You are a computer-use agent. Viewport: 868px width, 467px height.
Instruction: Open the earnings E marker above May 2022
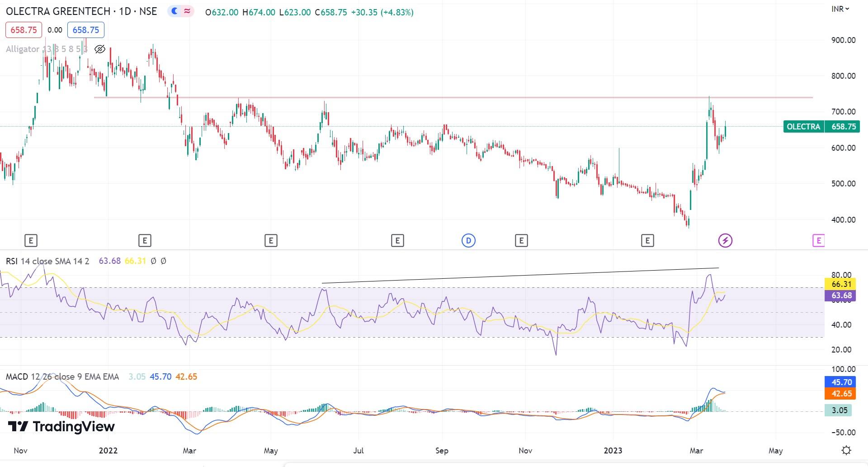[x=271, y=241]
